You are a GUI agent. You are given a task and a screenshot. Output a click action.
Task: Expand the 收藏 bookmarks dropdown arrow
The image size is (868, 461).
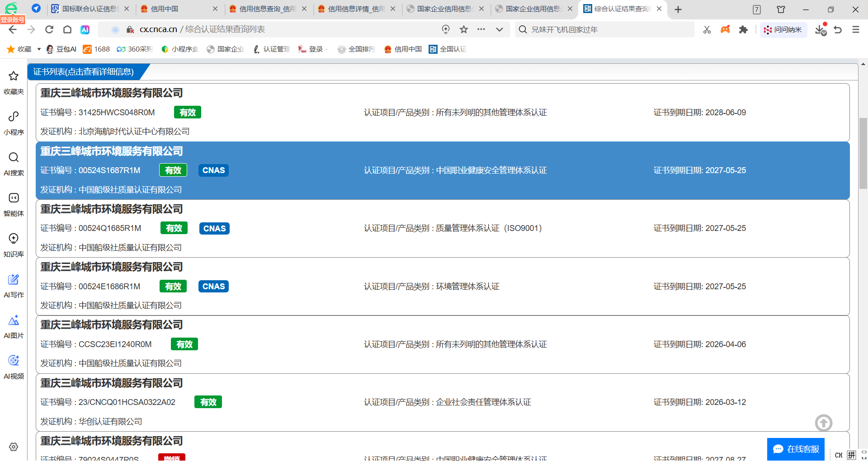click(39, 49)
